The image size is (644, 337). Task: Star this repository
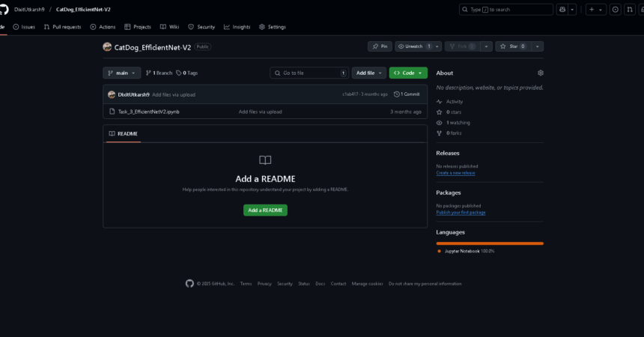[514, 46]
